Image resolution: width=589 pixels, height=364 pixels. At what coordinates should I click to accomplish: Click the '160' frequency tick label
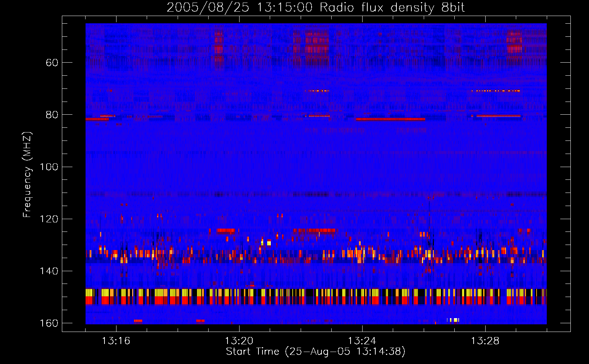49,323
